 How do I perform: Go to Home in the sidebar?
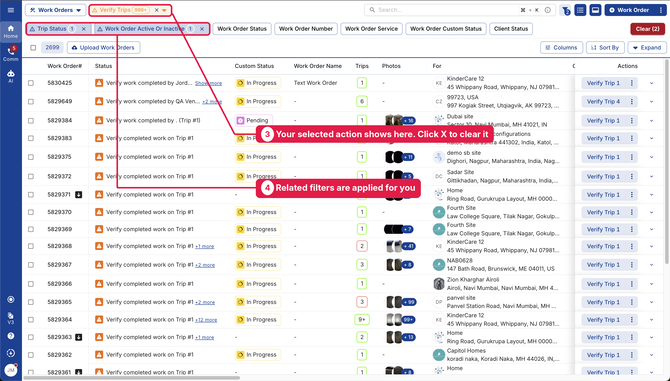(x=11, y=31)
